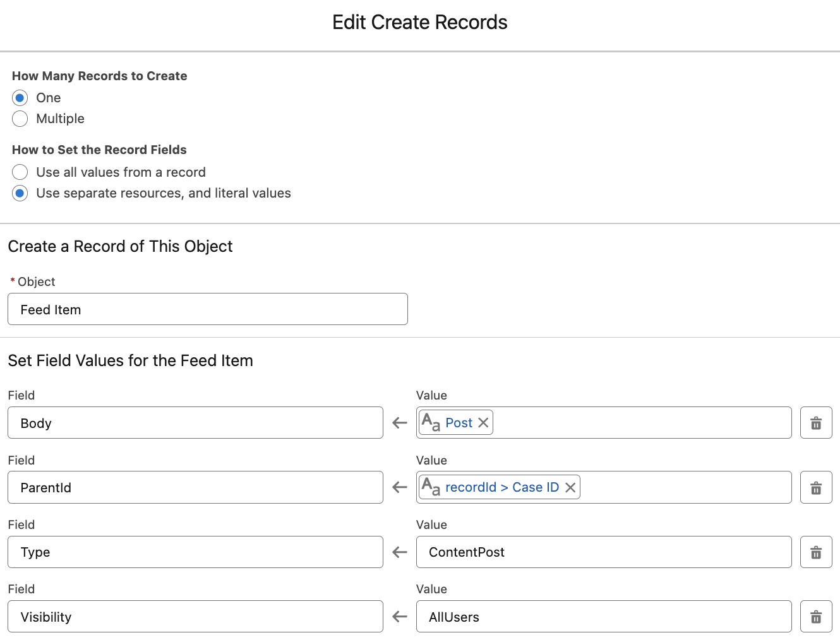Delete the ParentId field assignment row
This screenshot has width=840, height=640.
coord(815,487)
